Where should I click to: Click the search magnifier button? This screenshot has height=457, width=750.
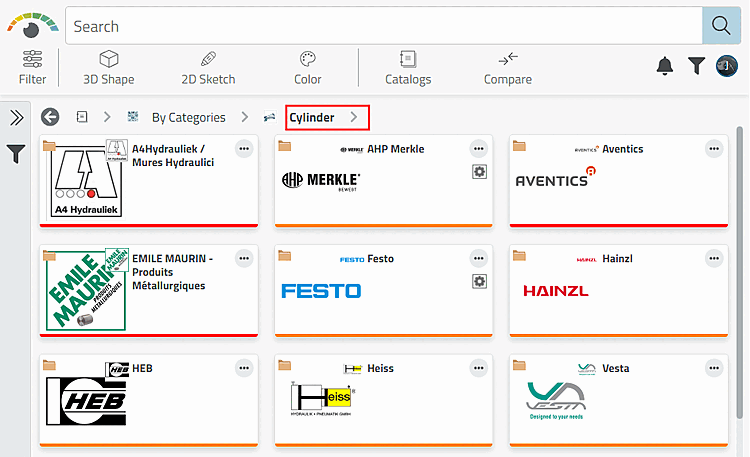721,26
